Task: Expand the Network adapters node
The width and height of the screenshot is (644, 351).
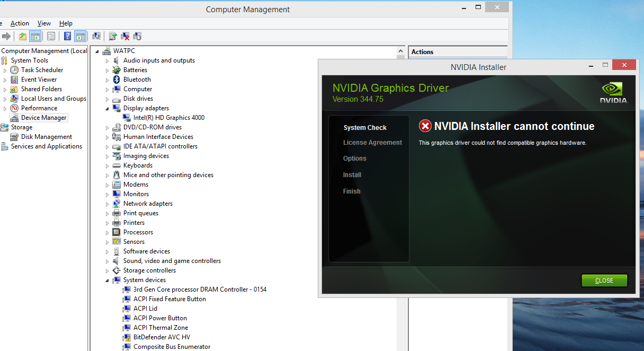Action: (107, 204)
